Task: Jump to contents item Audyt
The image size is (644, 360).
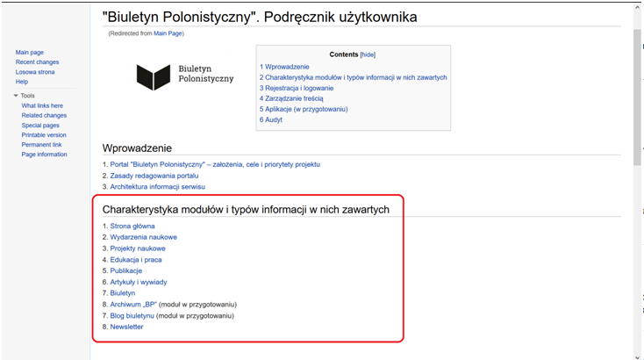Action: click(x=273, y=119)
